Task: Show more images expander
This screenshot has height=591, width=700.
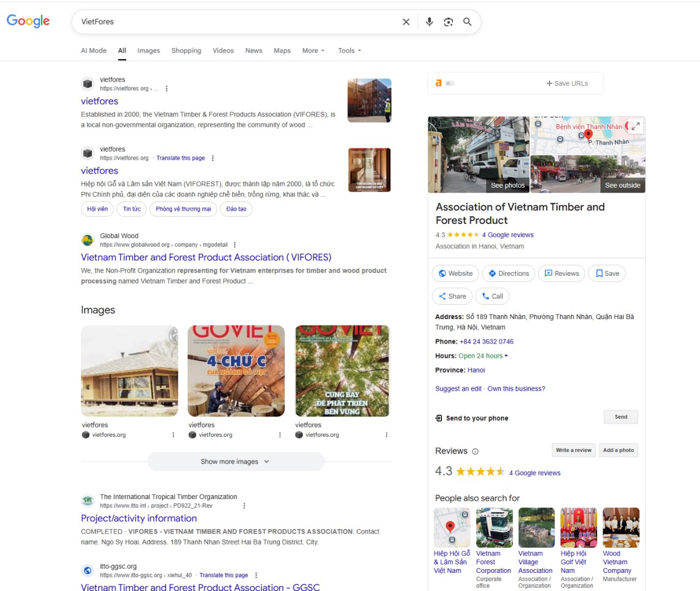Action: coord(236,461)
